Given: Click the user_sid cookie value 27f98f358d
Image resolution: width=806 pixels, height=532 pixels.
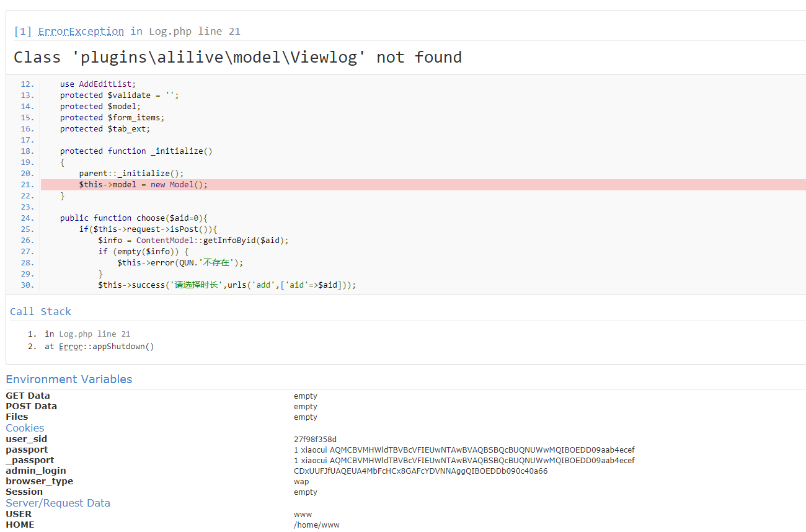Looking at the screenshot, I should (x=315, y=440).
